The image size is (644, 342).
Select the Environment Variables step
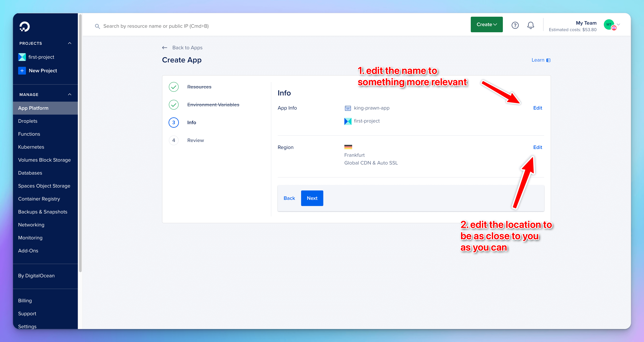(213, 104)
